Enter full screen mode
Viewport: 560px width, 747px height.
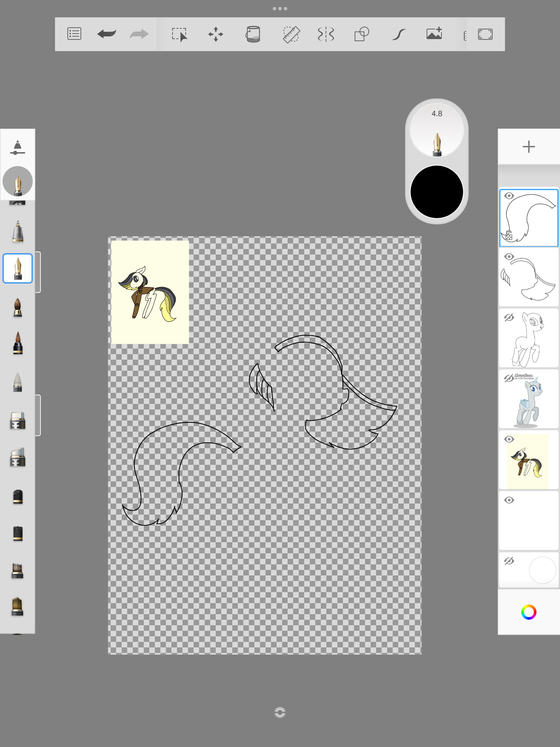point(485,34)
